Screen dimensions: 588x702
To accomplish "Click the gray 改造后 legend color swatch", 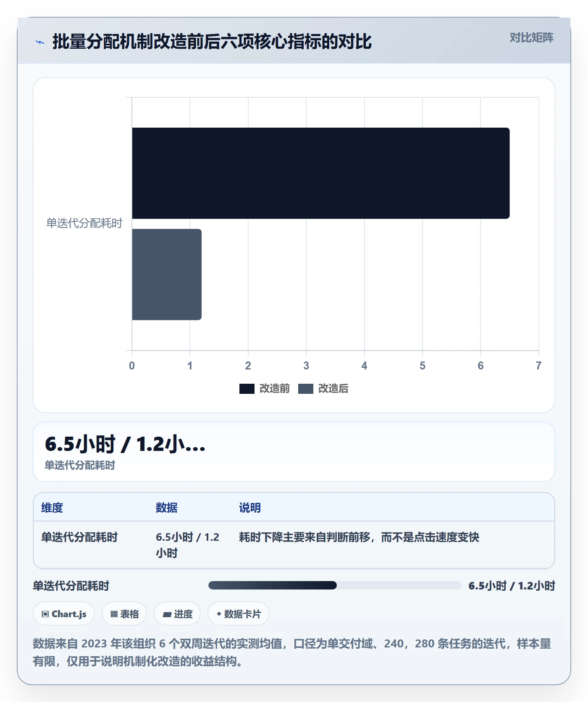I will [x=306, y=389].
